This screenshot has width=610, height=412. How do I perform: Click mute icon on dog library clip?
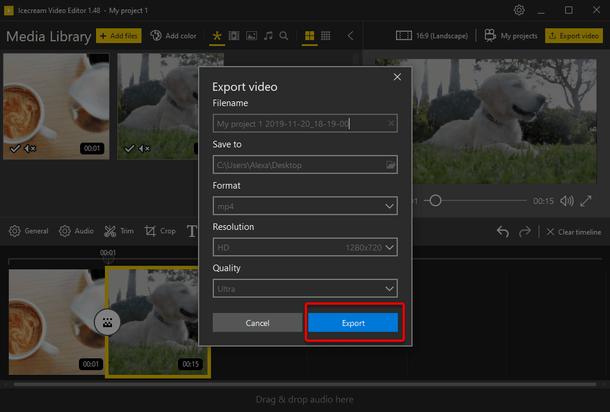pyautogui.click(x=144, y=148)
